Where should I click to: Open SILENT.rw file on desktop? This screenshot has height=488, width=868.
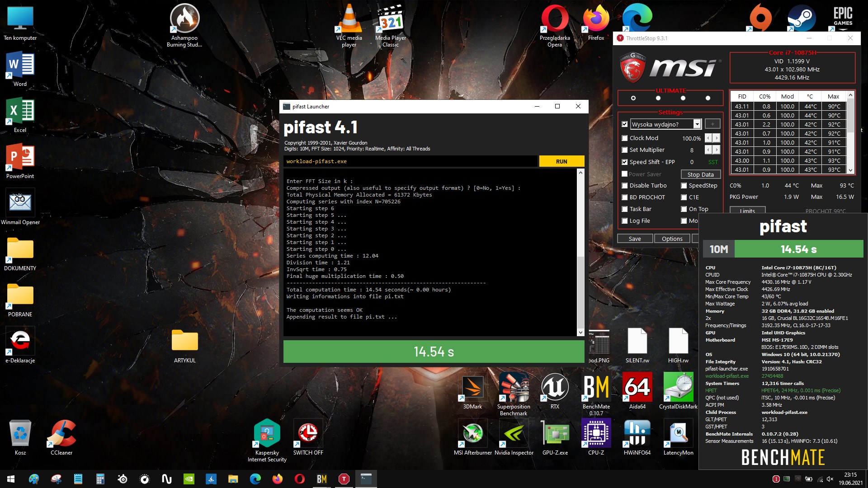637,345
